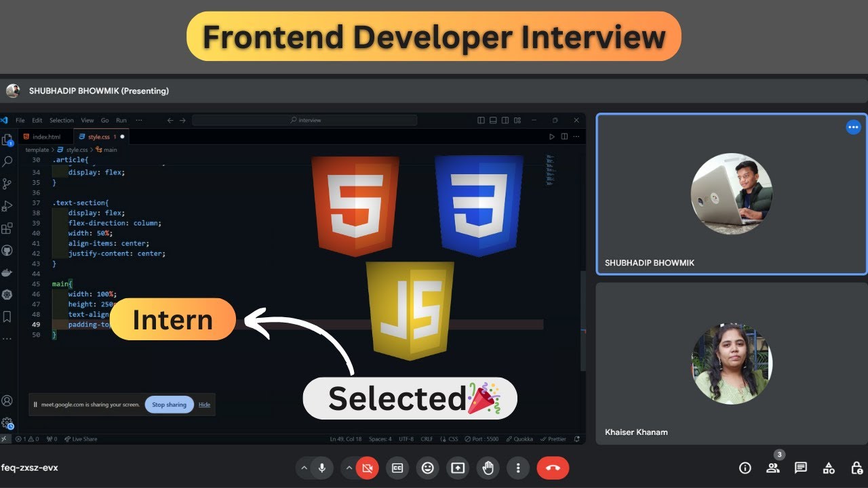
Task: Open the File menu
Action: coord(20,120)
